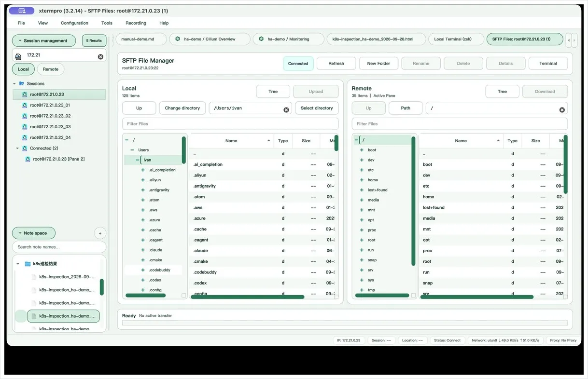The height and width of the screenshot is (379, 588).
Task: Expand the etc folder in remote tree
Action: [x=362, y=170]
